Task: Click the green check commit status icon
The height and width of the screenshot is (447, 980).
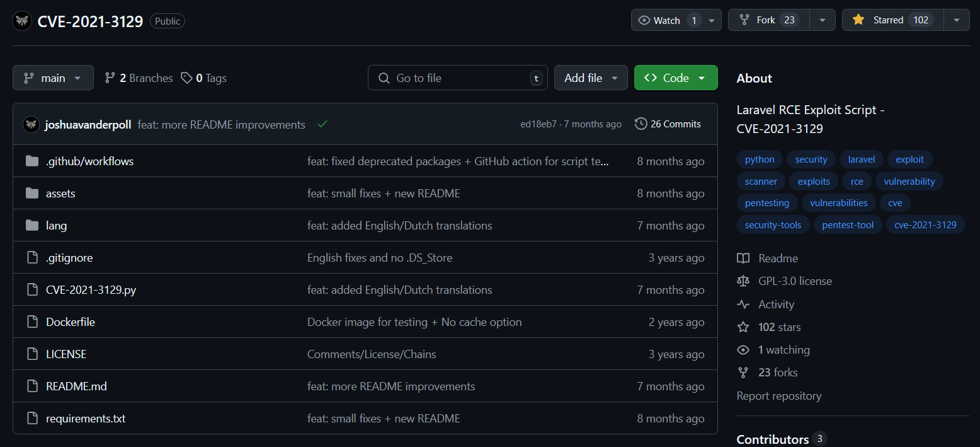Action: pos(322,124)
